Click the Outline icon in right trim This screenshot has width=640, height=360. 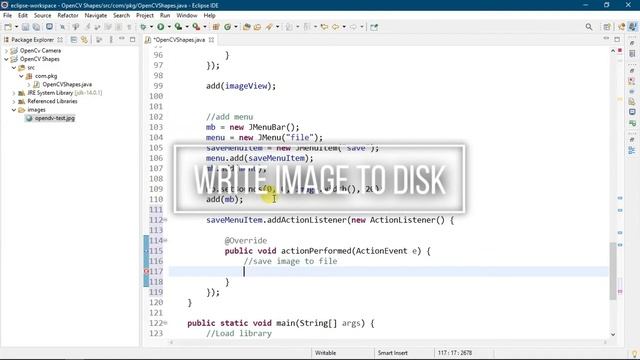pyautogui.click(x=632, y=150)
